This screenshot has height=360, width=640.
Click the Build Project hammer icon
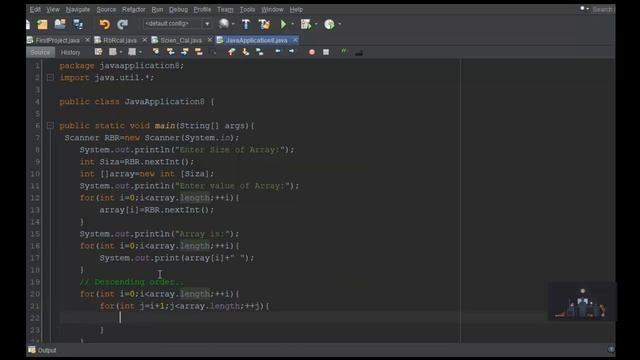[246, 24]
